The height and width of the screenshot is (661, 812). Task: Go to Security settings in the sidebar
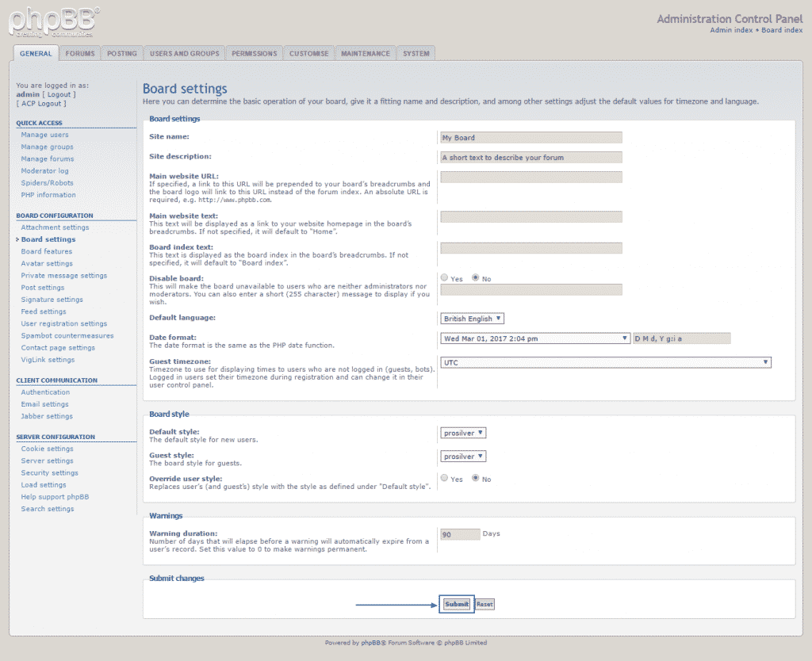click(49, 472)
